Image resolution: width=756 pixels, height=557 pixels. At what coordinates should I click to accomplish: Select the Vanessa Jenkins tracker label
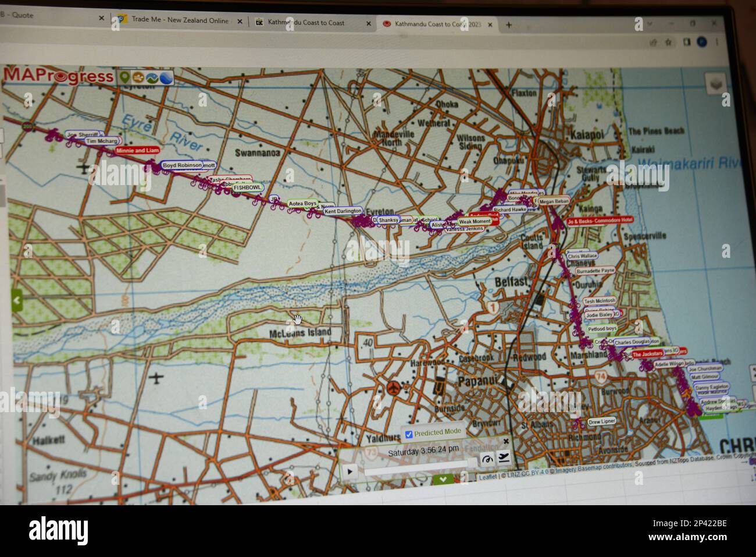click(464, 229)
